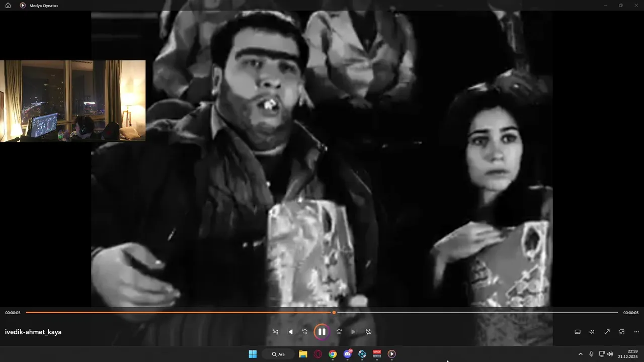644x362 pixels.
Task: Toggle repeat mode
Action: pos(369,332)
